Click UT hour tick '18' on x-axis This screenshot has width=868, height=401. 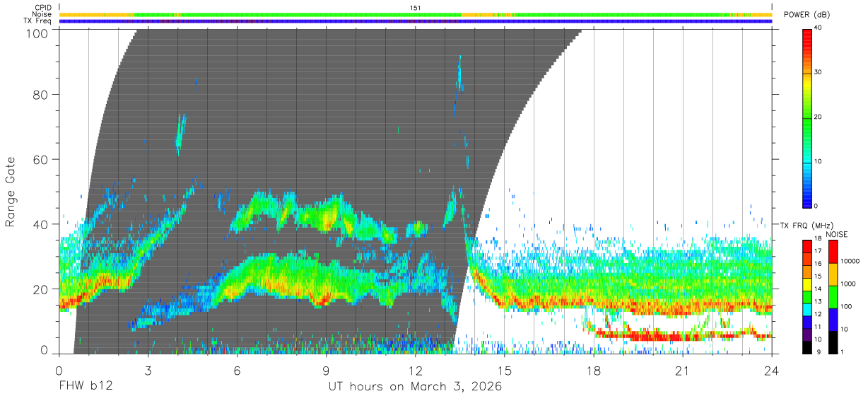point(594,370)
